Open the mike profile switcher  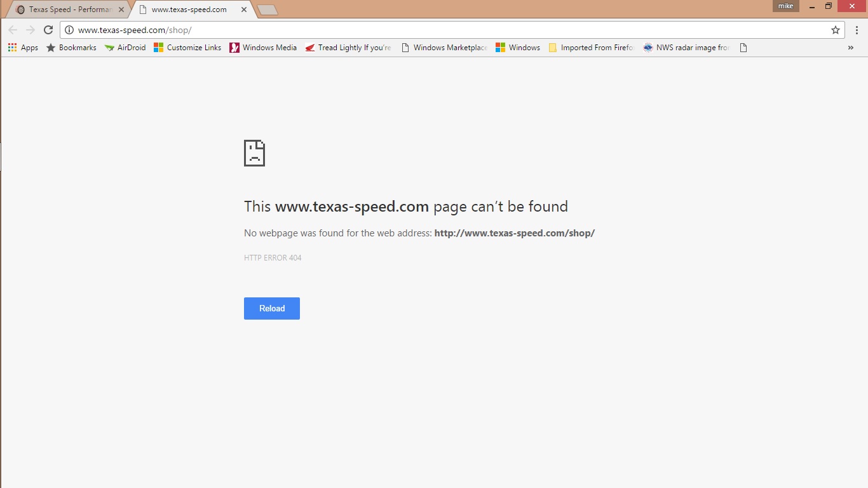785,6
